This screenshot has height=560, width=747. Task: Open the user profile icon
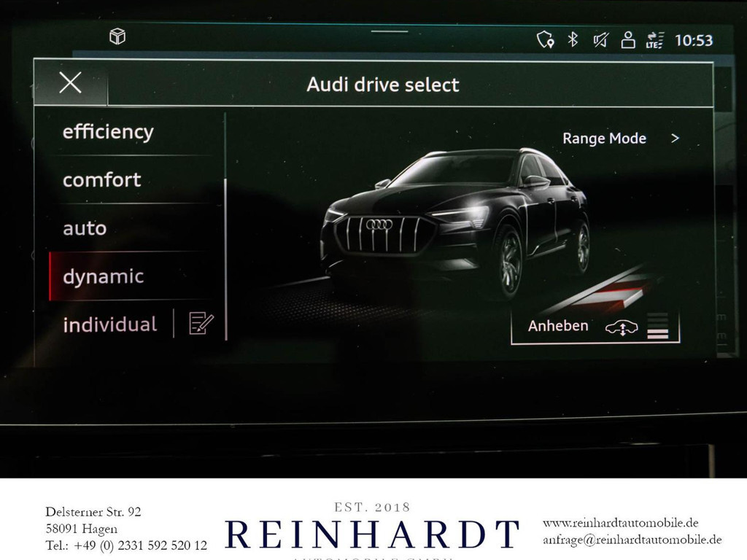[x=627, y=40]
